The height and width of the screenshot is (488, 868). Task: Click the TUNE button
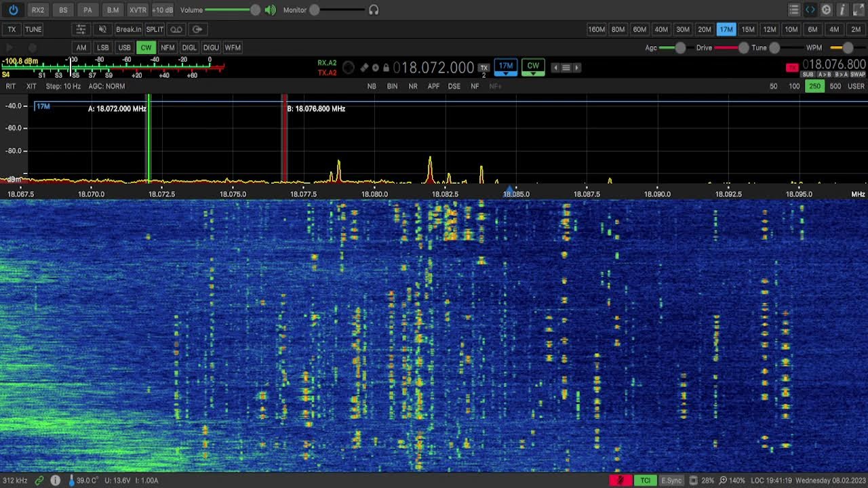(x=33, y=29)
